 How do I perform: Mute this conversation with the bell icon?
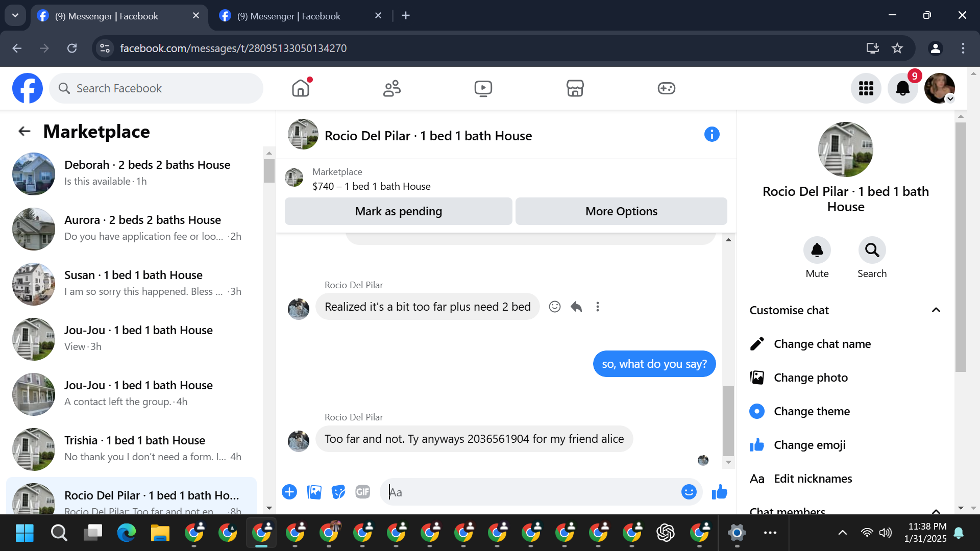[817, 250]
